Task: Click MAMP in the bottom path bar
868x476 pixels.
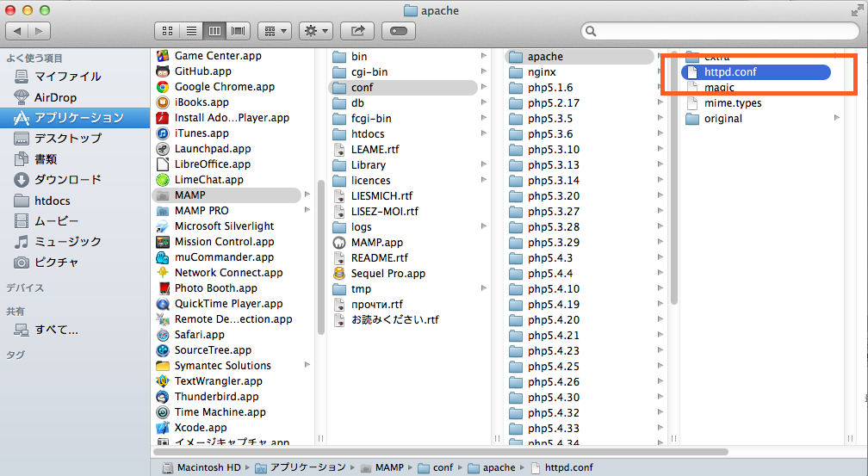Action: 388,467
